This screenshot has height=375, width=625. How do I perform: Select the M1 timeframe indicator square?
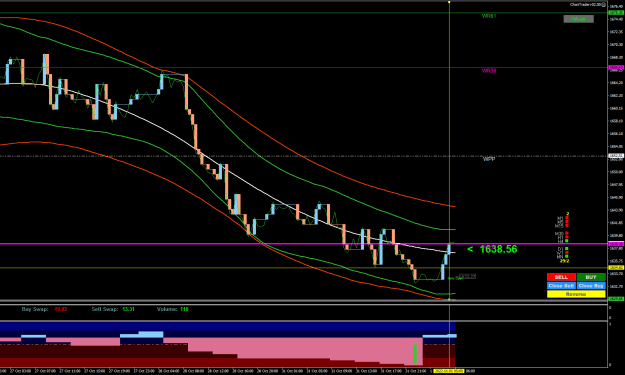[x=567, y=218]
